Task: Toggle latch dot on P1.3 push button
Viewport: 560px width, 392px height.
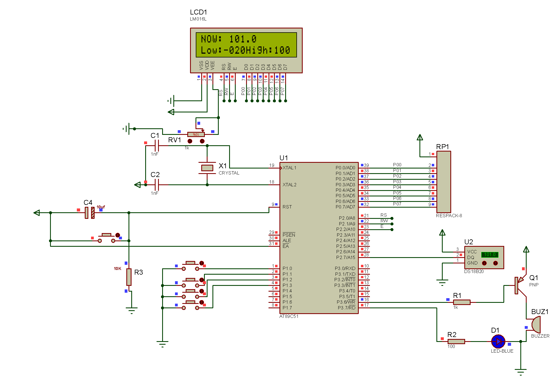Action: coord(202,302)
